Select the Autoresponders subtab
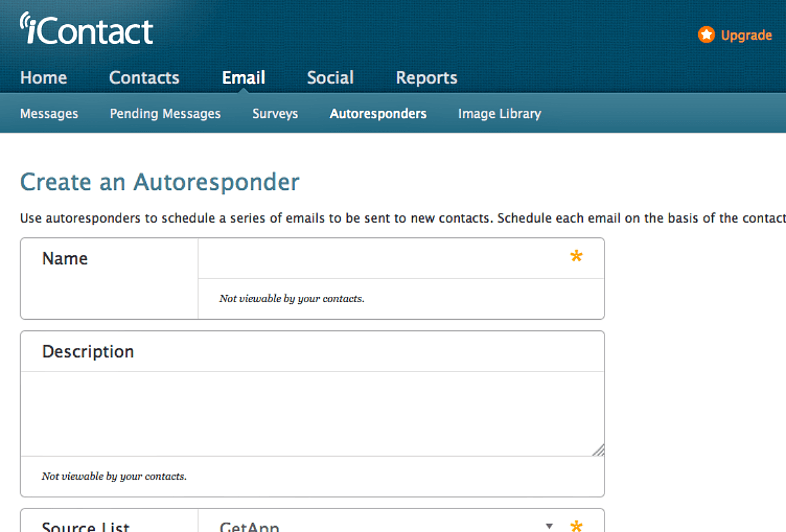Screen dimensions: 786x532 pos(378,113)
